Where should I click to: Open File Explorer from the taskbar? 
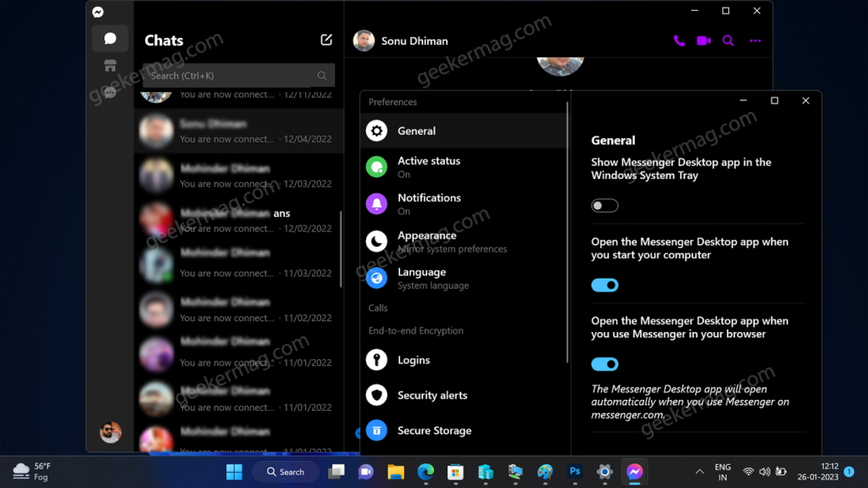(396, 472)
